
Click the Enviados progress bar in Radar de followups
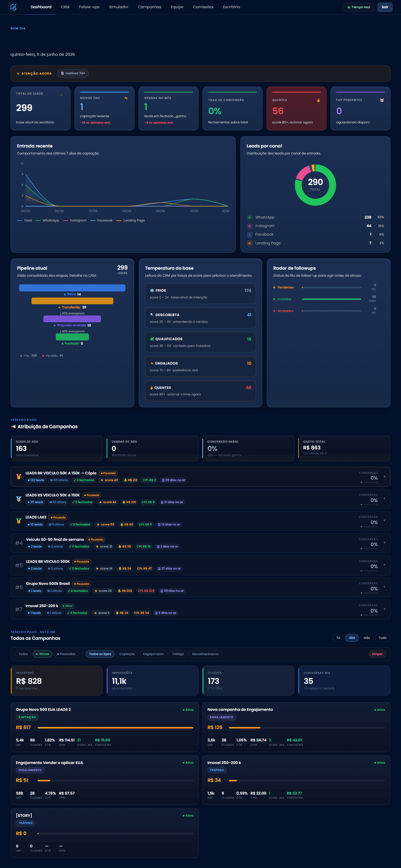[x=332, y=299]
